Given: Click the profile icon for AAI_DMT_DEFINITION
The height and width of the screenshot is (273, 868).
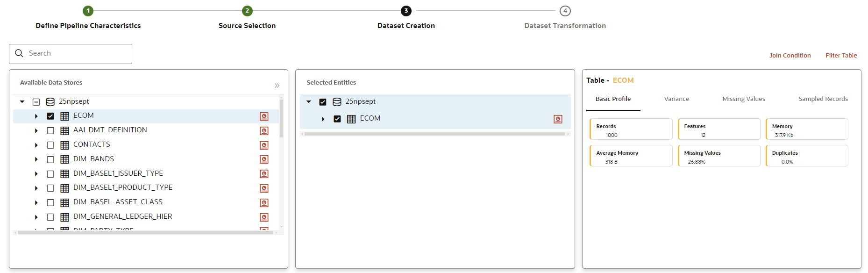Looking at the screenshot, I should click(x=264, y=130).
